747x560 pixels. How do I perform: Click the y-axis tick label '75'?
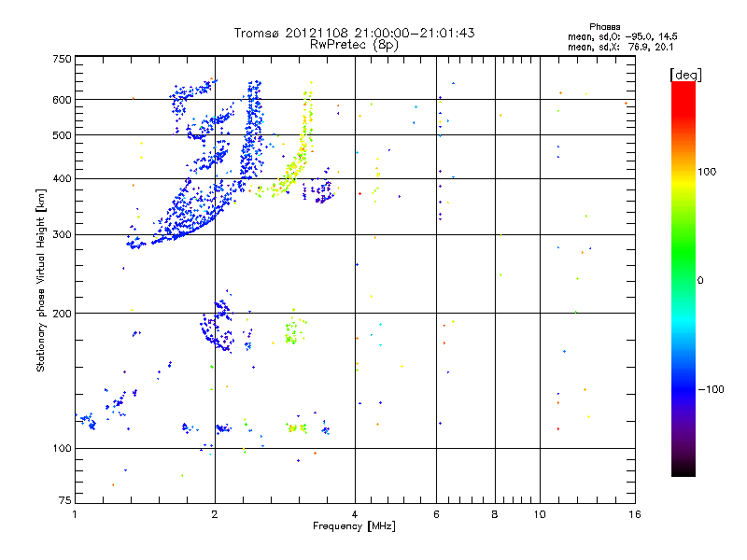tap(65, 500)
